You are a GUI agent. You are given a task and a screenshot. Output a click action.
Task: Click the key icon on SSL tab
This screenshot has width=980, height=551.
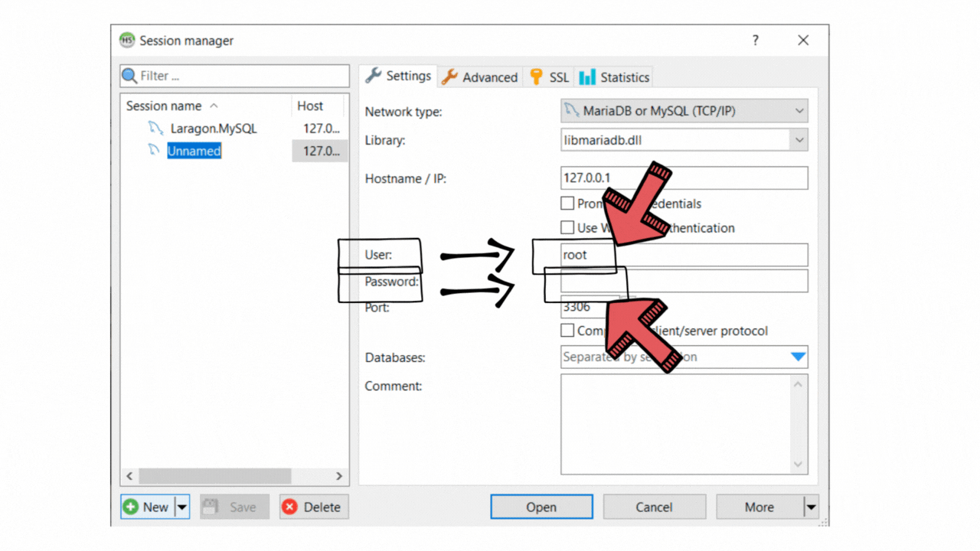(536, 77)
